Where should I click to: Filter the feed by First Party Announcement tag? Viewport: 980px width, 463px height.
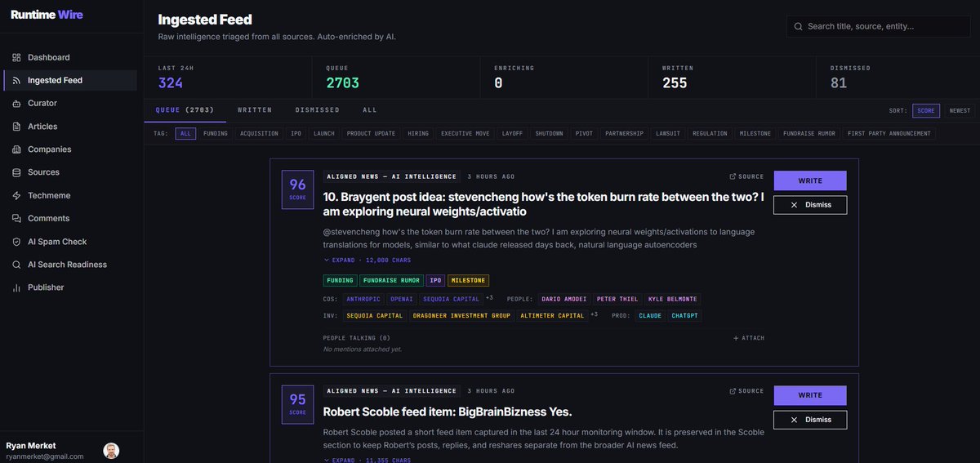click(x=890, y=133)
